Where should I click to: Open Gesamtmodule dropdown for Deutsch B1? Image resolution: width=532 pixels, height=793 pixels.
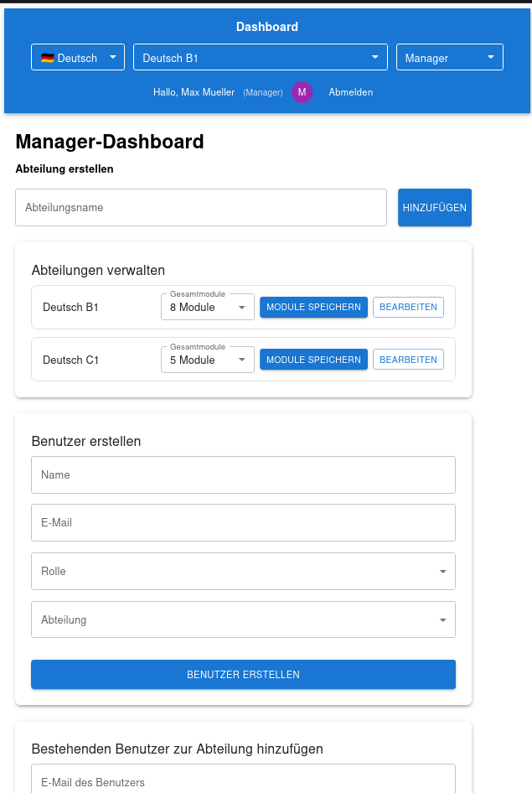pyautogui.click(x=207, y=308)
